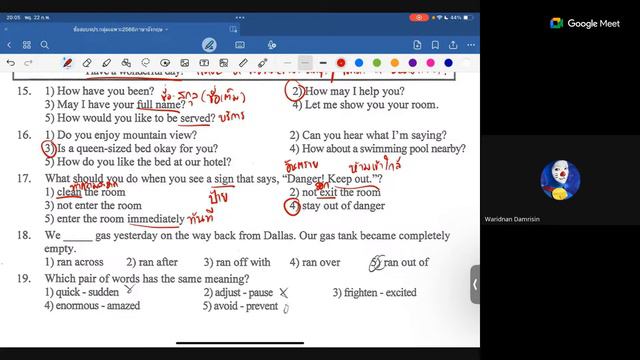
Task: Open the search magnifier
Action: 44,45
